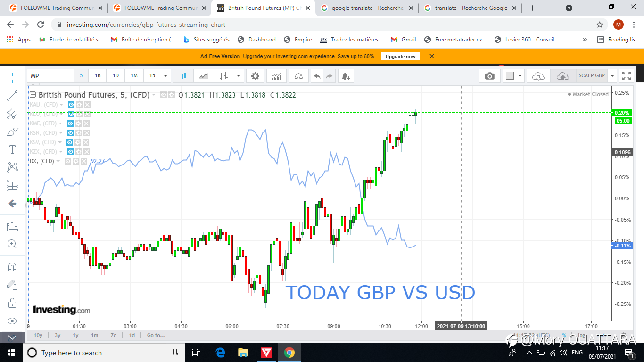The height and width of the screenshot is (362, 644).
Task: Select the 15 minute timeframe
Action: [x=152, y=76]
